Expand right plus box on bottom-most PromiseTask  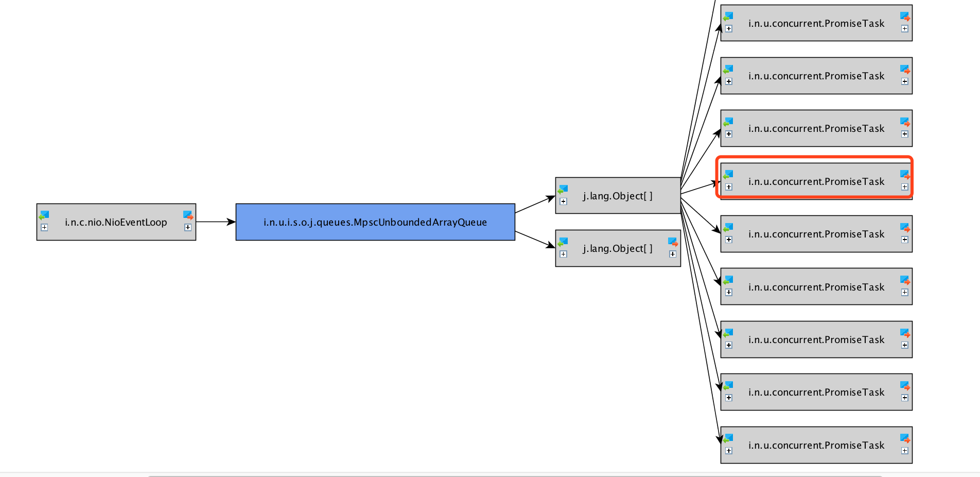click(905, 451)
